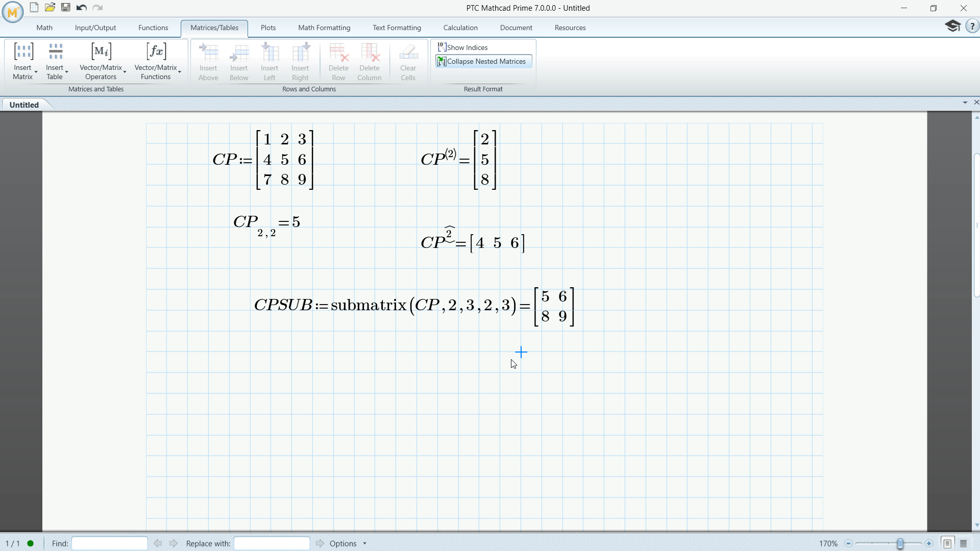Image resolution: width=980 pixels, height=551 pixels.
Task: Insert a row above the selection
Action: coord(208,60)
